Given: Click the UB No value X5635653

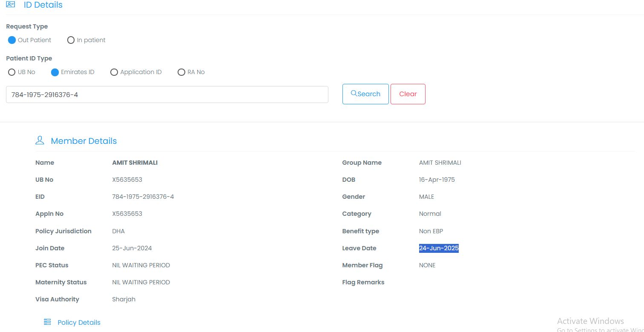Looking at the screenshot, I should click(127, 180).
